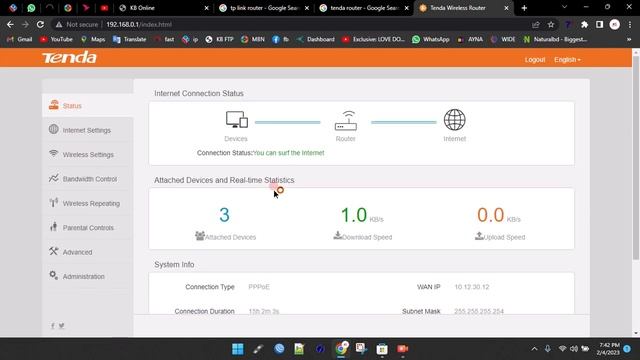Open taskbar volume control
Image resolution: width=640 pixels, height=360 pixels.
point(573,349)
